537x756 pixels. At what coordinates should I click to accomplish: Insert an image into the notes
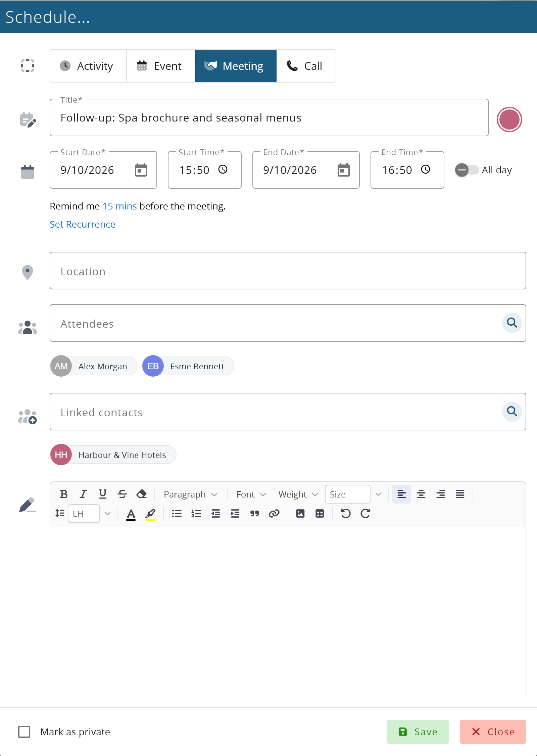(x=300, y=514)
